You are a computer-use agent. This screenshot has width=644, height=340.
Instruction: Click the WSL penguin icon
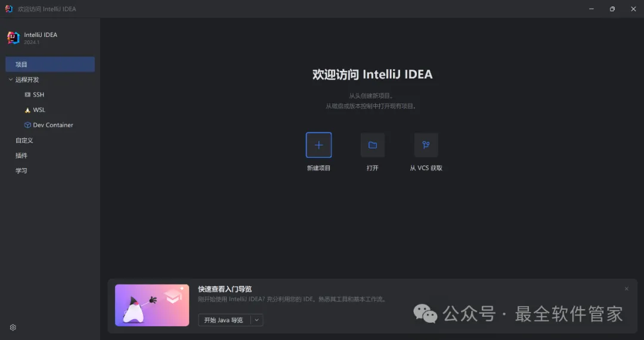coord(27,110)
